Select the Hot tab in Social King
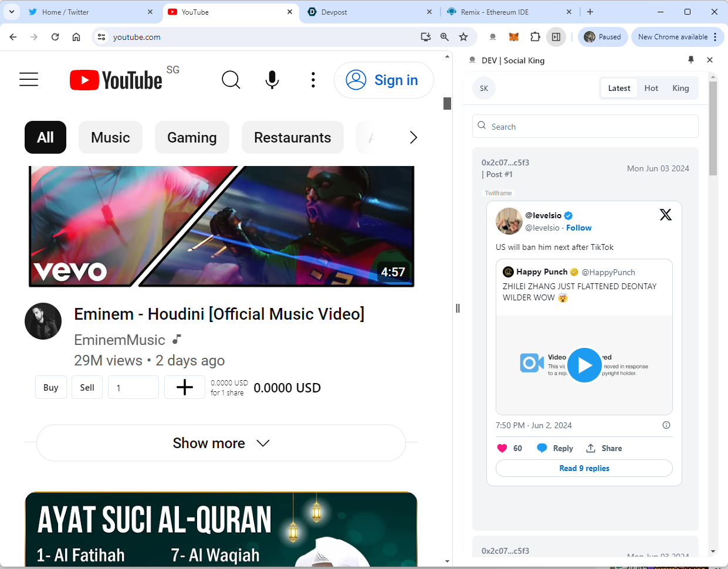The image size is (728, 569). (651, 87)
